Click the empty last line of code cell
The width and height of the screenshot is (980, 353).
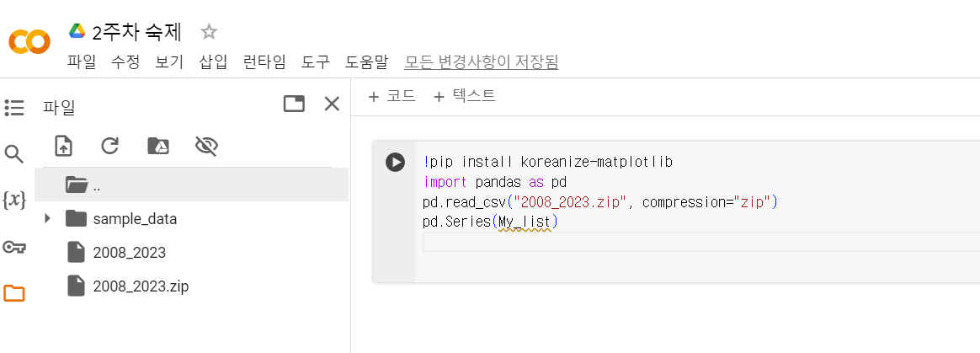[700, 243]
